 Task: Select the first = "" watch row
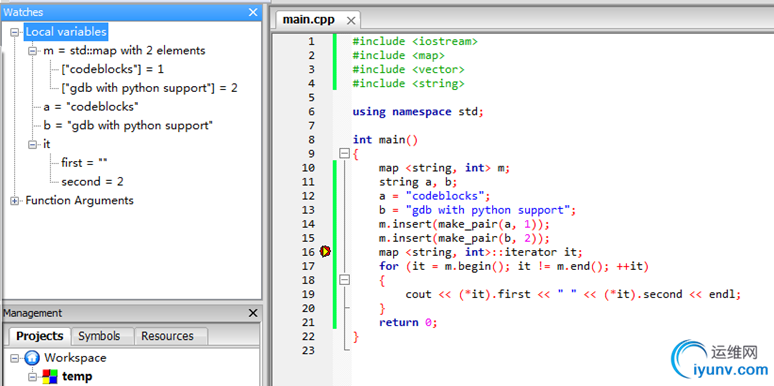pyautogui.click(x=84, y=163)
